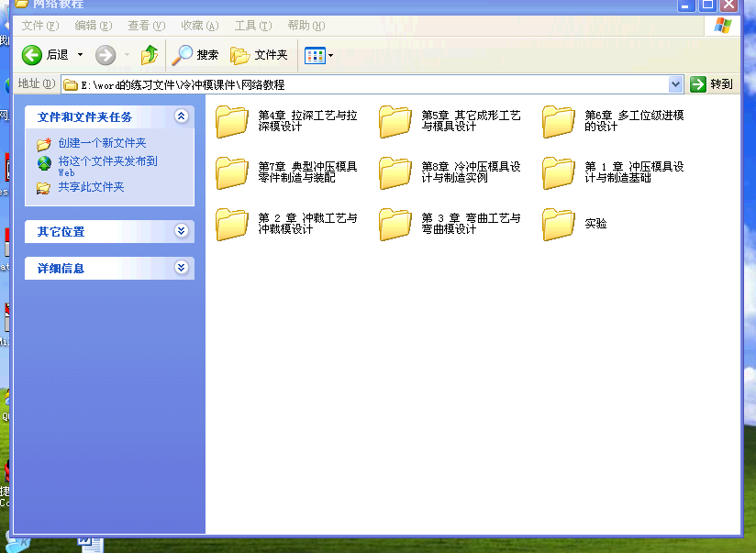Click 共享此文件夹 link
756x553 pixels.
[x=91, y=187]
